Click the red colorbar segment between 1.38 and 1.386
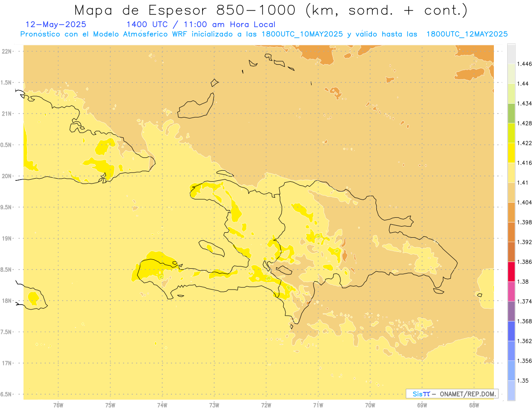 coord(511,271)
